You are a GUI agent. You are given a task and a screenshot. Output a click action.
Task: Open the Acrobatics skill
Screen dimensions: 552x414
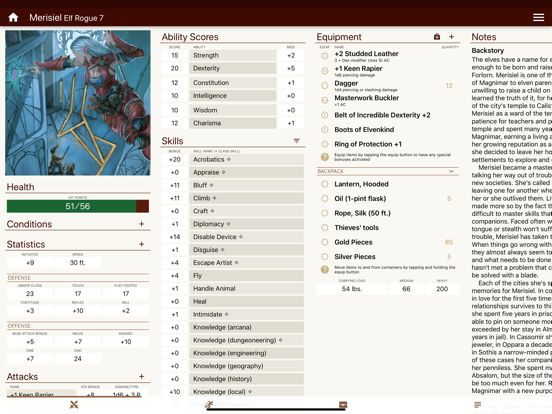[x=233, y=159]
